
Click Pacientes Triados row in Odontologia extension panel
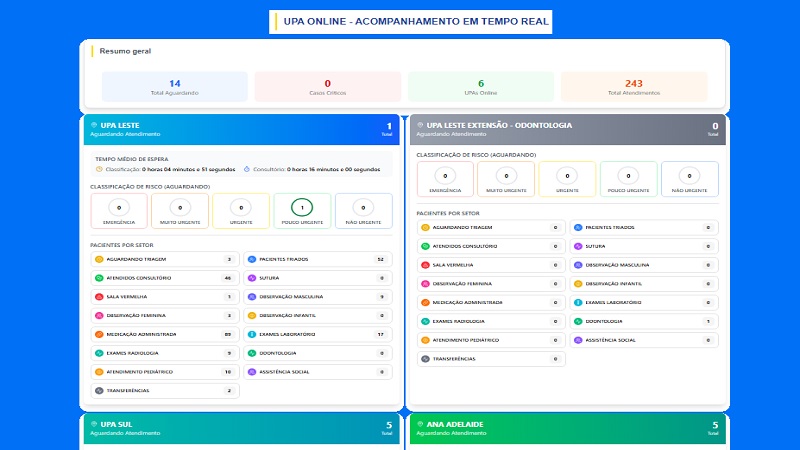tap(644, 228)
